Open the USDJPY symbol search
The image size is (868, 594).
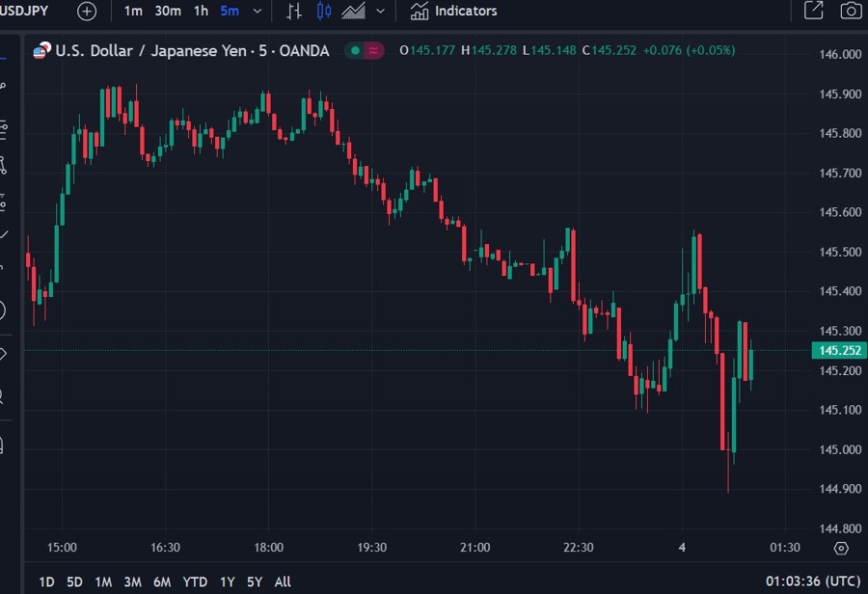pos(25,12)
